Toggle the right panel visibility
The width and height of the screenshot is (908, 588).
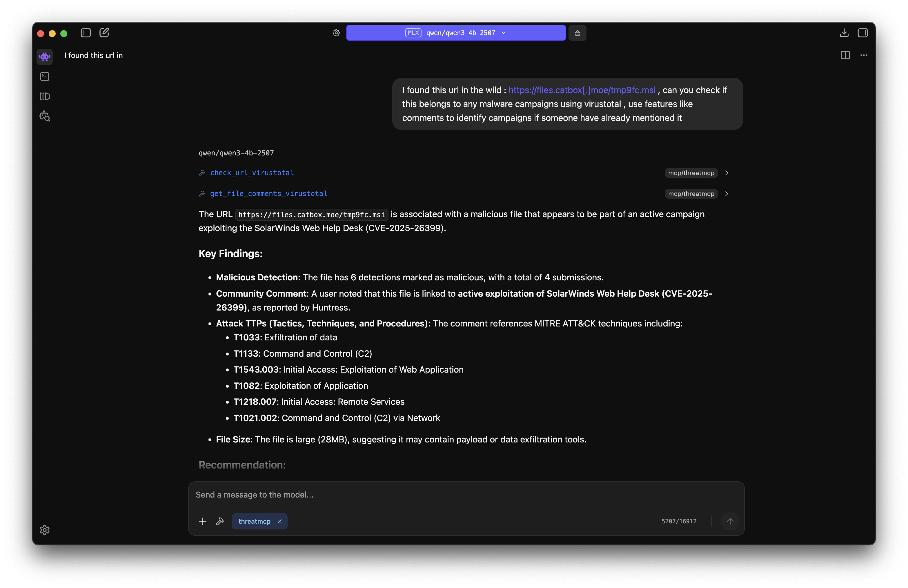[863, 33]
